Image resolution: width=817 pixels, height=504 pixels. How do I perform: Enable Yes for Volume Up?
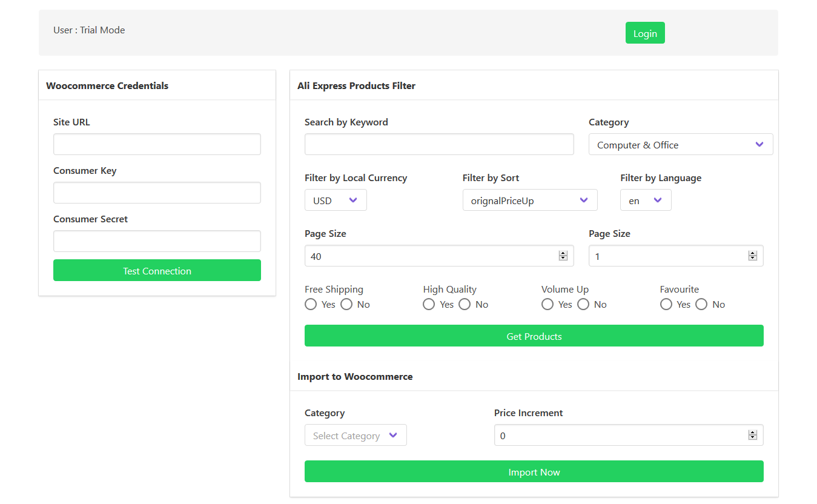point(547,304)
